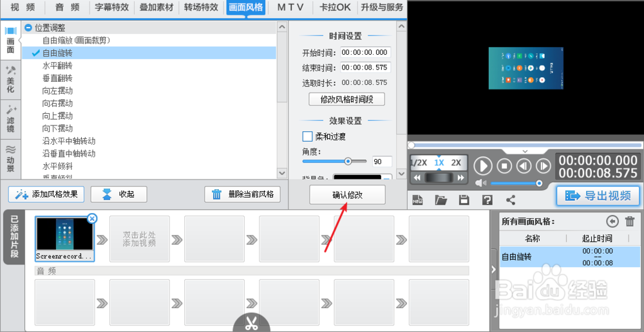The image size is (644, 332).
Task: Set playback speed to 2X
Action: pyautogui.click(x=456, y=163)
